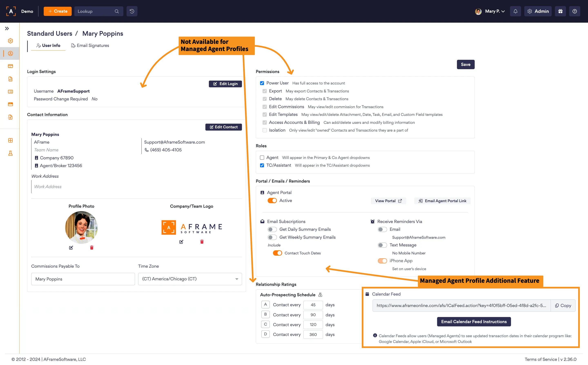
Task: Open the help question mark icon
Action: point(575,11)
